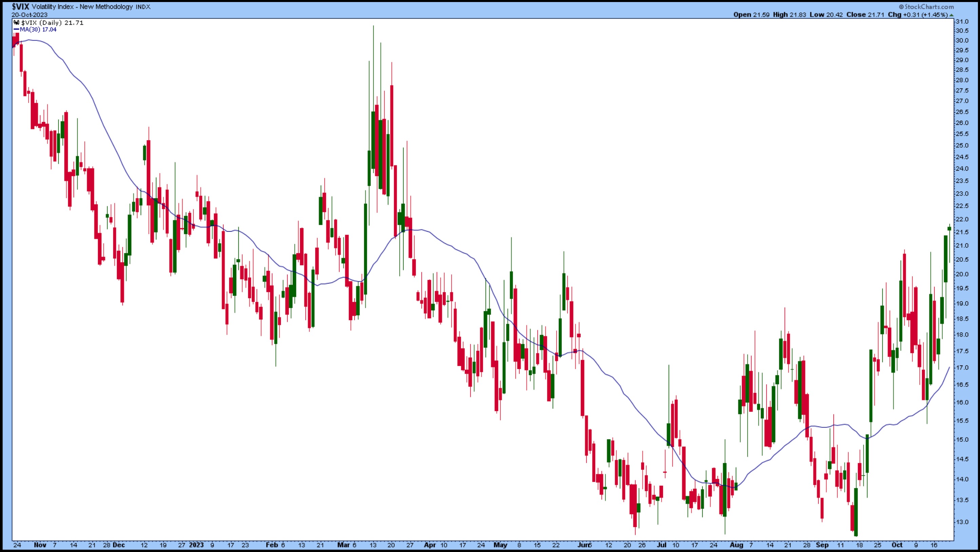Click the Mar month label on time axis
Image resolution: width=980 pixels, height=552 pixels.
343,545
